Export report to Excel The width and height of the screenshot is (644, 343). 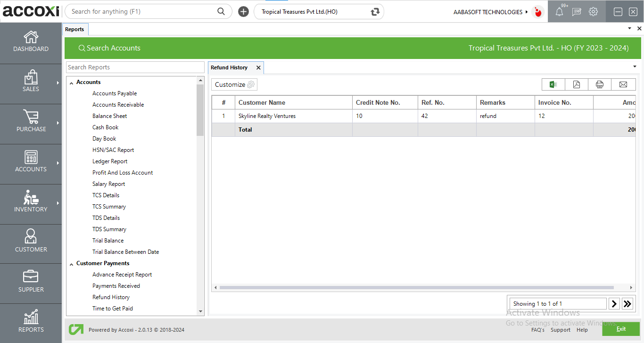[553, 84]
